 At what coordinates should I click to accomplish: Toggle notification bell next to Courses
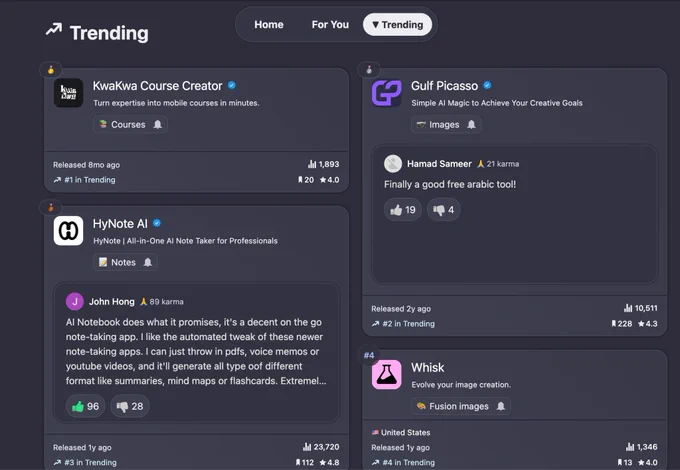(x=158, y=124)
